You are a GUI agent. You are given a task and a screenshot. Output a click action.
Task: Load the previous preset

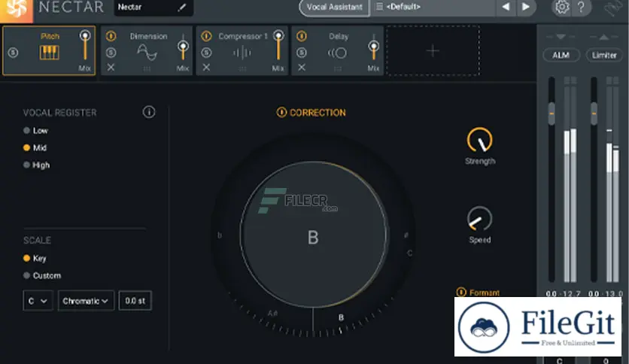point(506,7)
